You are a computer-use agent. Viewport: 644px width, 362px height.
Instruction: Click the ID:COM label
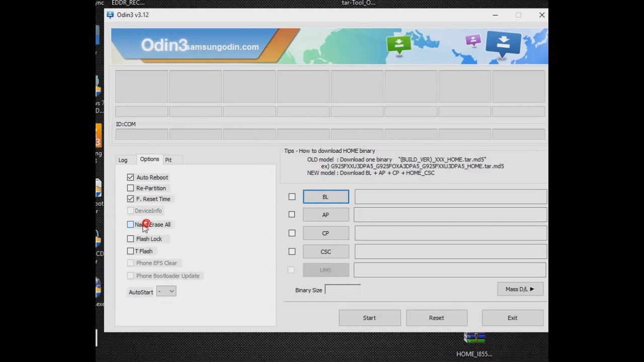pos(126,124)
